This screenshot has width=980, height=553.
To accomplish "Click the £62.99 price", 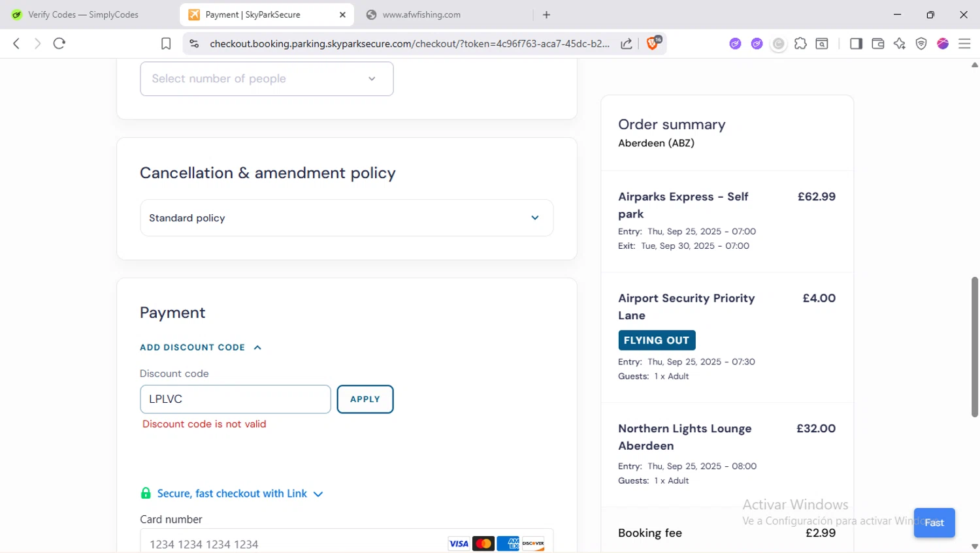I will [817, 197].
